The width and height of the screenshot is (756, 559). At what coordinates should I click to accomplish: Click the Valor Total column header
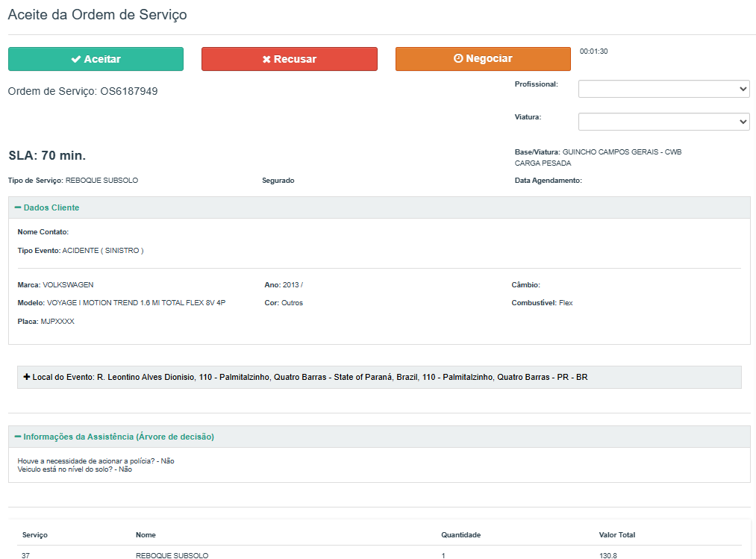pos(616,535)
